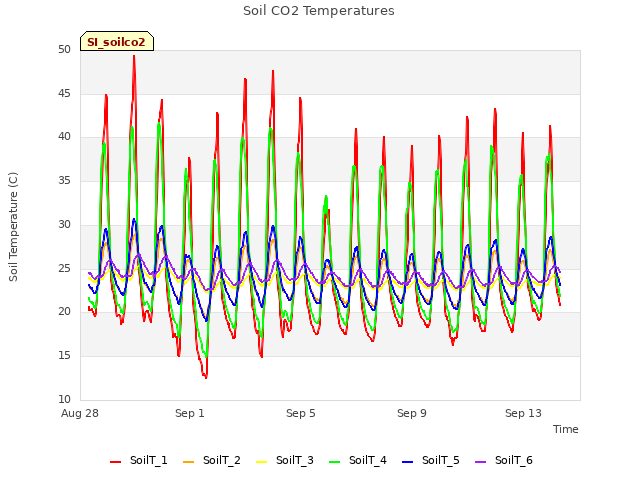This screenshot has height=480, width=640.
Task: Click the red SoilT_1 legend swatch
Action: click(116, 462)
